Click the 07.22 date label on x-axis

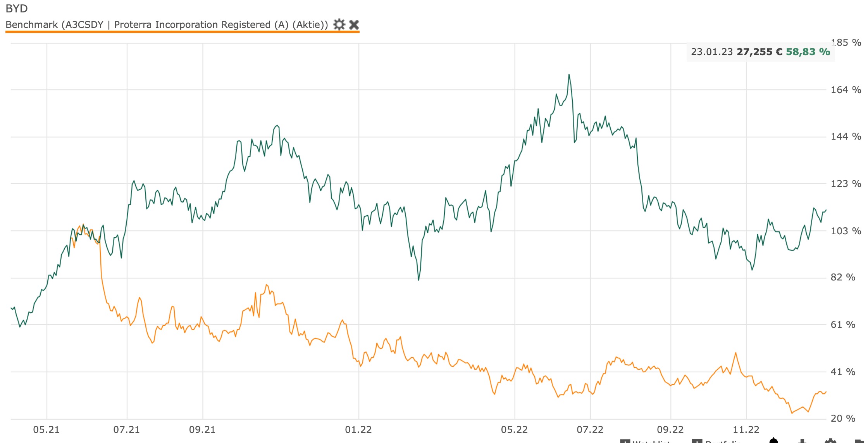pyautogui.click(x=590, y=429)
